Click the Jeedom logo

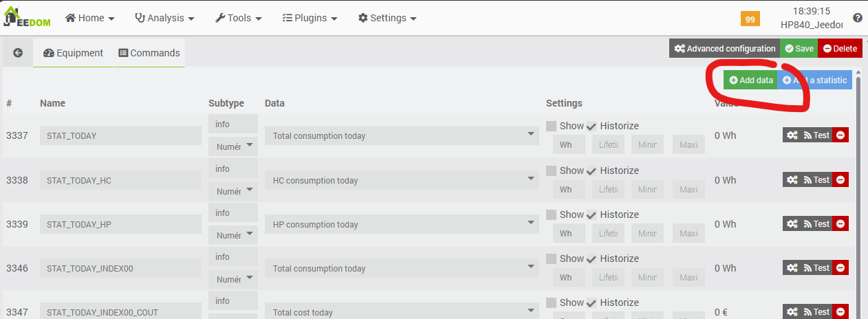click(27, 17)
